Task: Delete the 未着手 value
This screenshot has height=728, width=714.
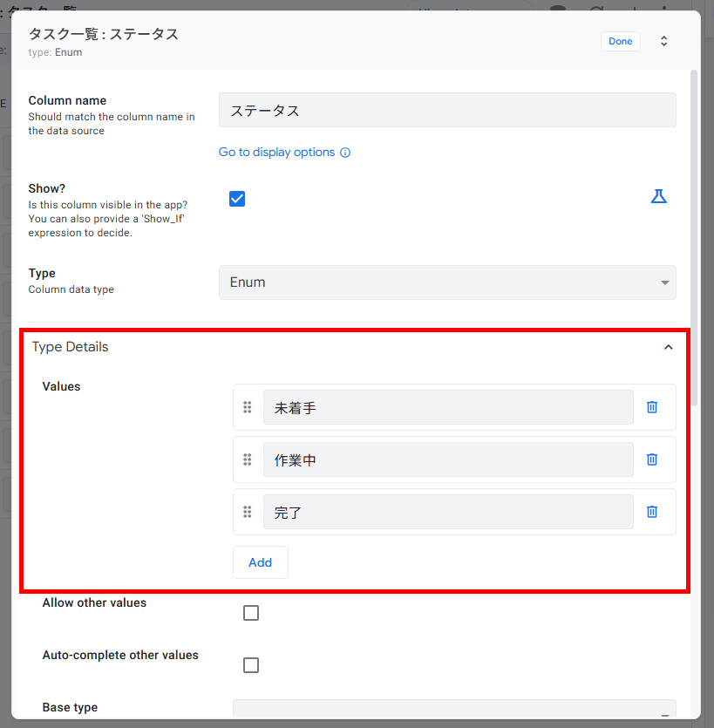Action: coord(652,407)
